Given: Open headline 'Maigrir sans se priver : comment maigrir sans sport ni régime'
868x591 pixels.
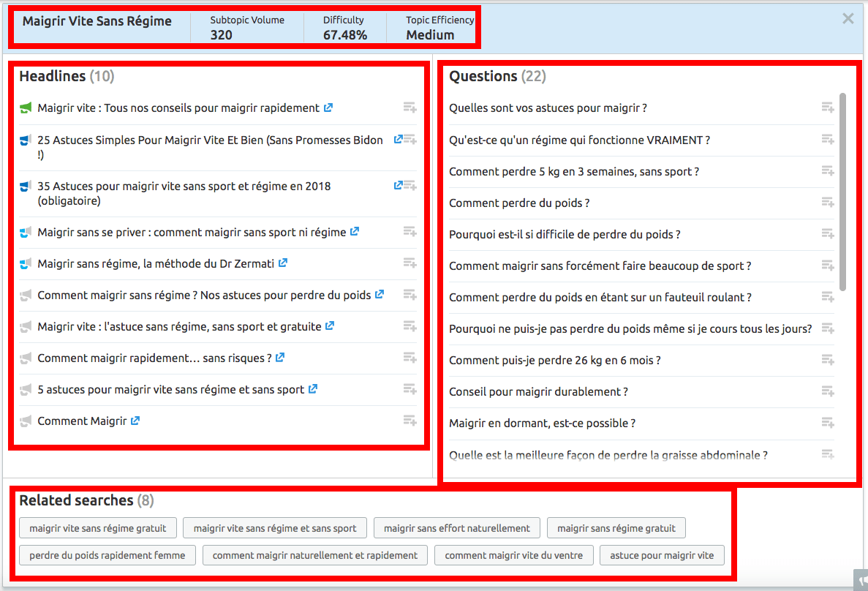Looking at the screenshot, I should 192,232.
